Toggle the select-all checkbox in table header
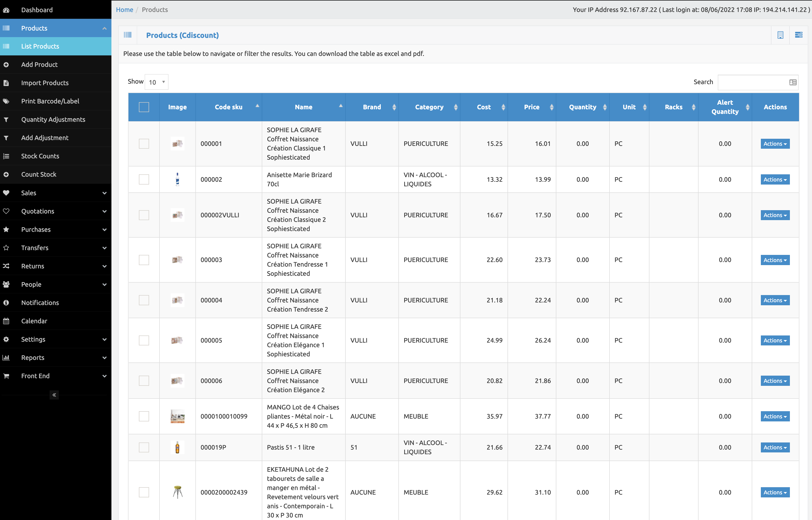 tap(144, 107)
